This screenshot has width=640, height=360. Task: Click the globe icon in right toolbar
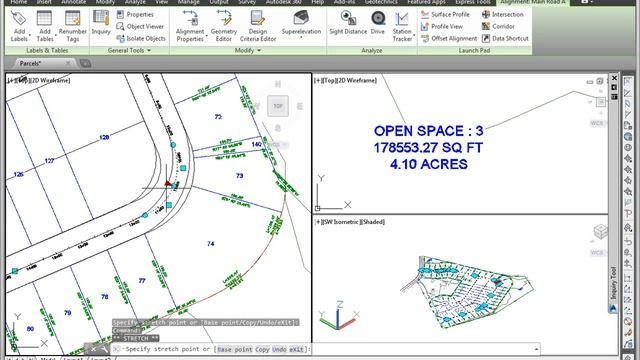click(628, 137)
